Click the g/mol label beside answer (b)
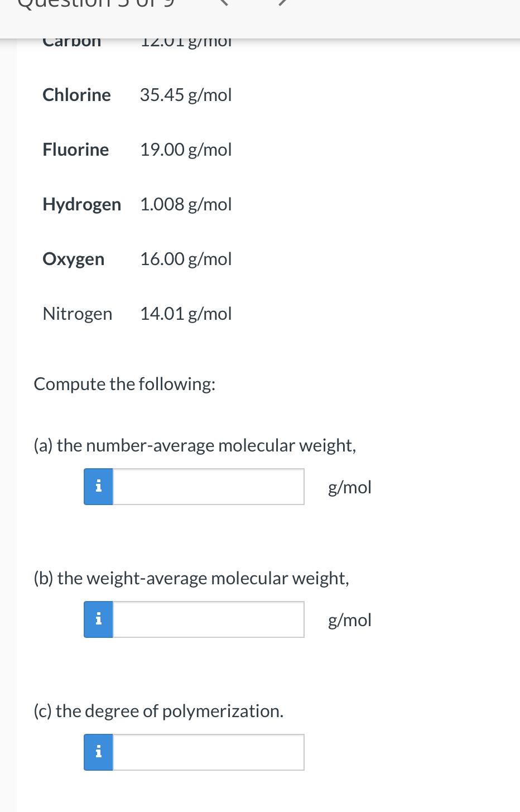The width and height of the screenshot is (520, 812). 349,620
